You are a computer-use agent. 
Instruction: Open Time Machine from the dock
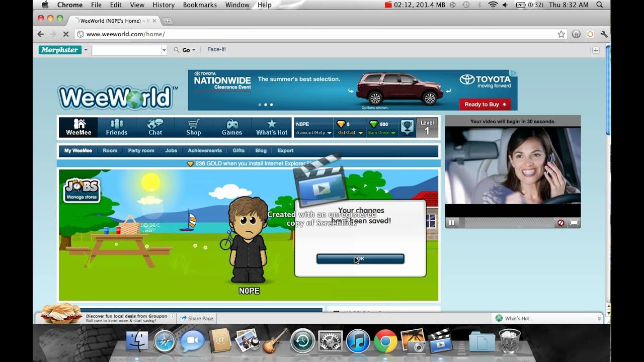coord(302,342)
